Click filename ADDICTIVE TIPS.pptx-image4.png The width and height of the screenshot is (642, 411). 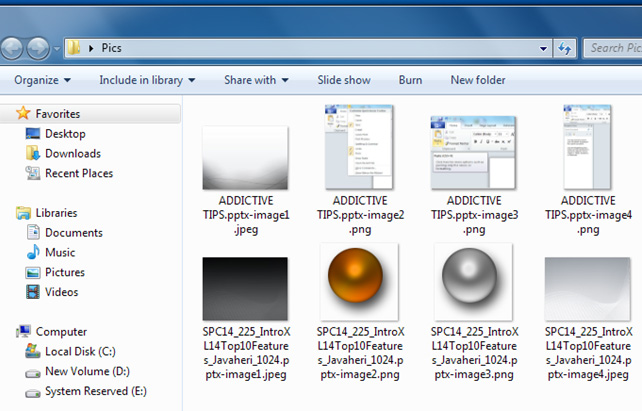pyautogui.click(x=588, y=215)
